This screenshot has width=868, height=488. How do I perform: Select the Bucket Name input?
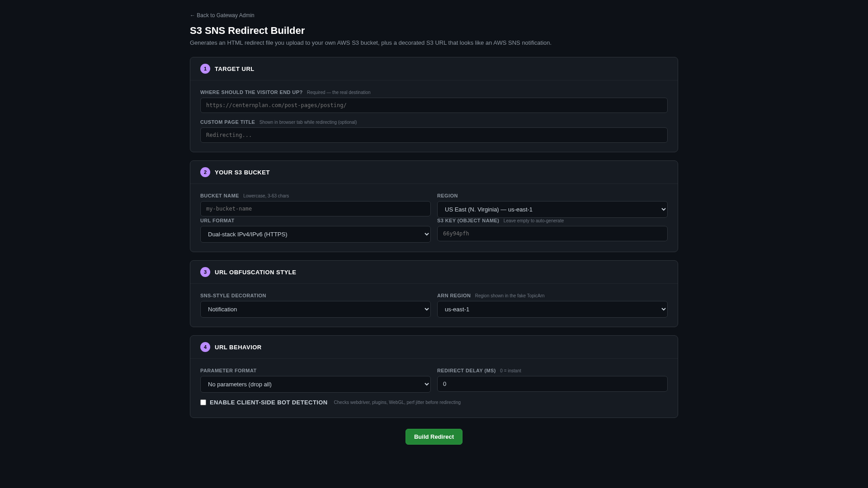[x=316, y=209]
